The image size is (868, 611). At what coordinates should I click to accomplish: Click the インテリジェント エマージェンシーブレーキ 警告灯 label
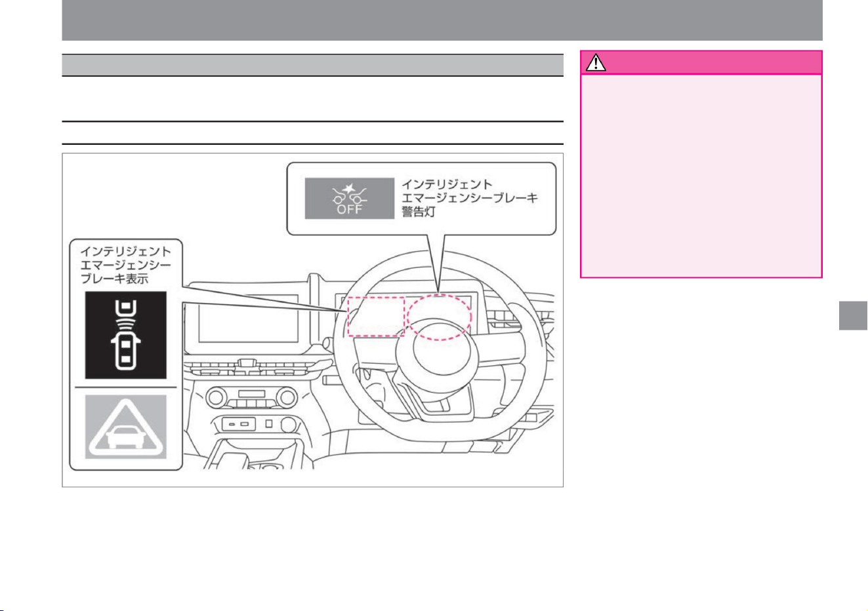pos(470,198)
